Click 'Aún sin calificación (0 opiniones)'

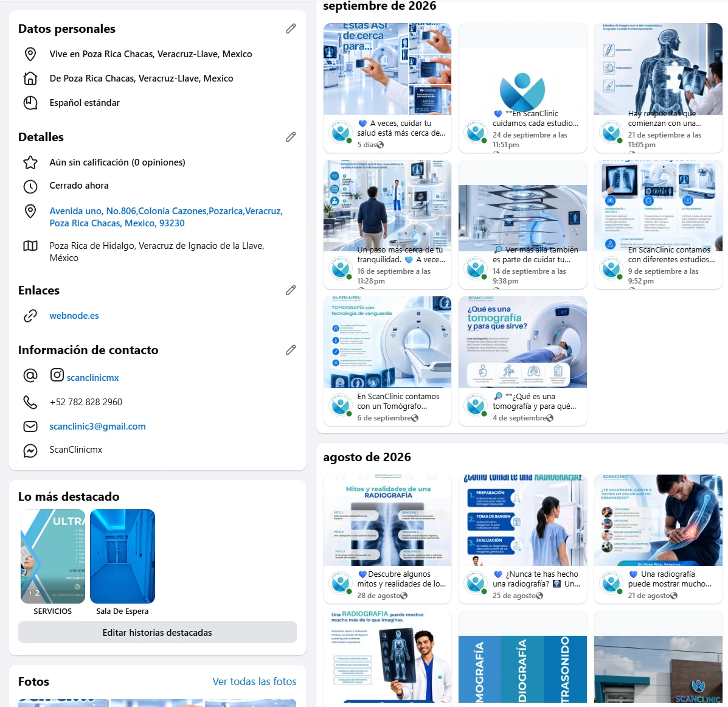117,162
